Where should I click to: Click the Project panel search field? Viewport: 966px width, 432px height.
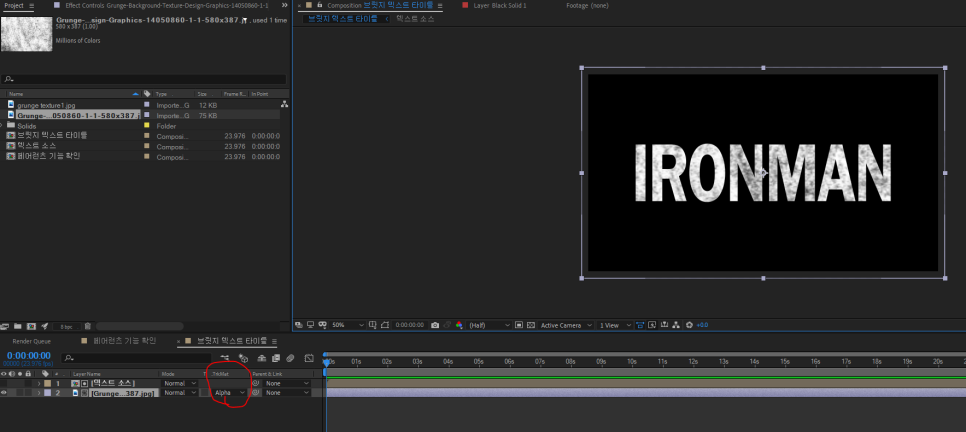click(x=144, y=79)
